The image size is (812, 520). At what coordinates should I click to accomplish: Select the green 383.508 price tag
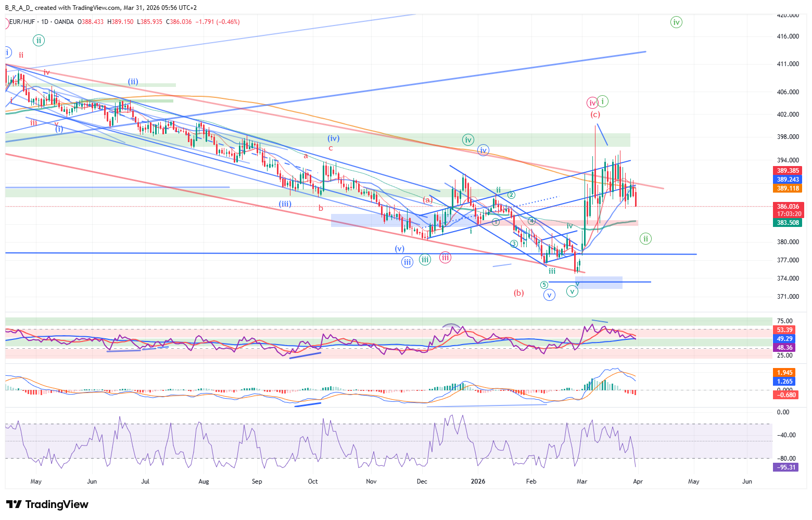(788, 223)
